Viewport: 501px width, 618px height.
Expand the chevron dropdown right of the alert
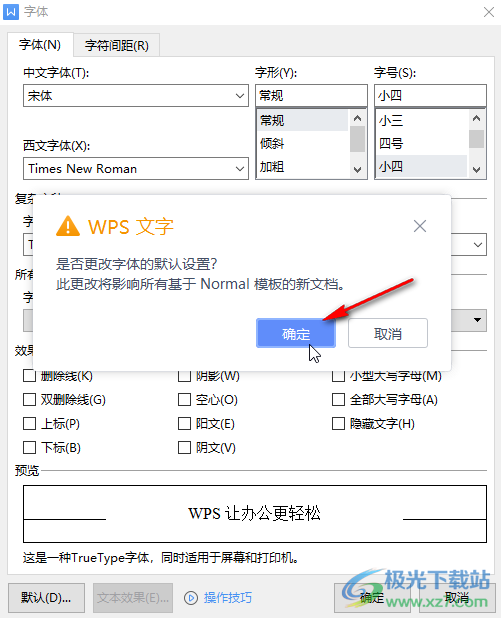[478, 244]
